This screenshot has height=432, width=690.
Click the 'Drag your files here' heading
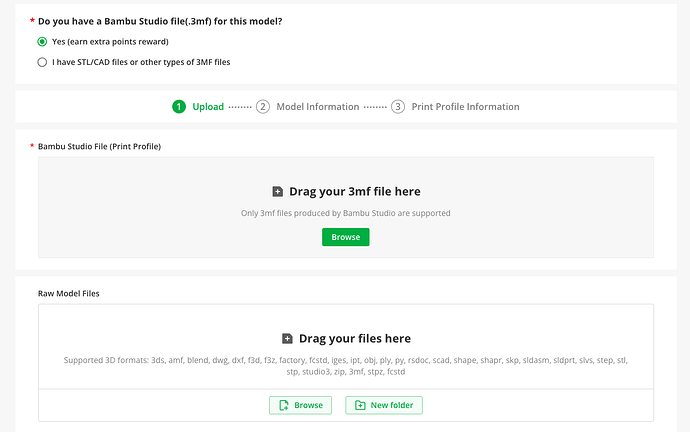(355, 338)
